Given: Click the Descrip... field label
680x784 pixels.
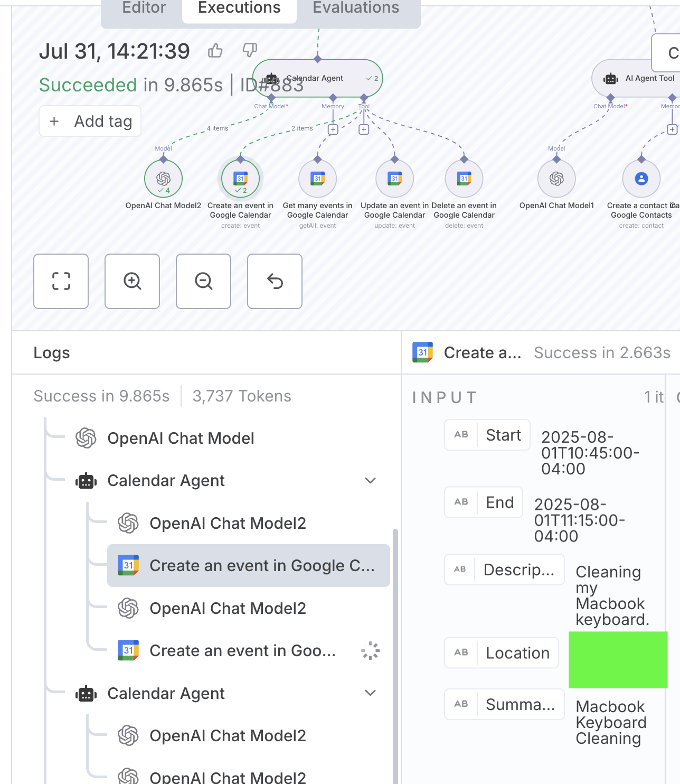Looking at the screenshot, I should point(504,570).
